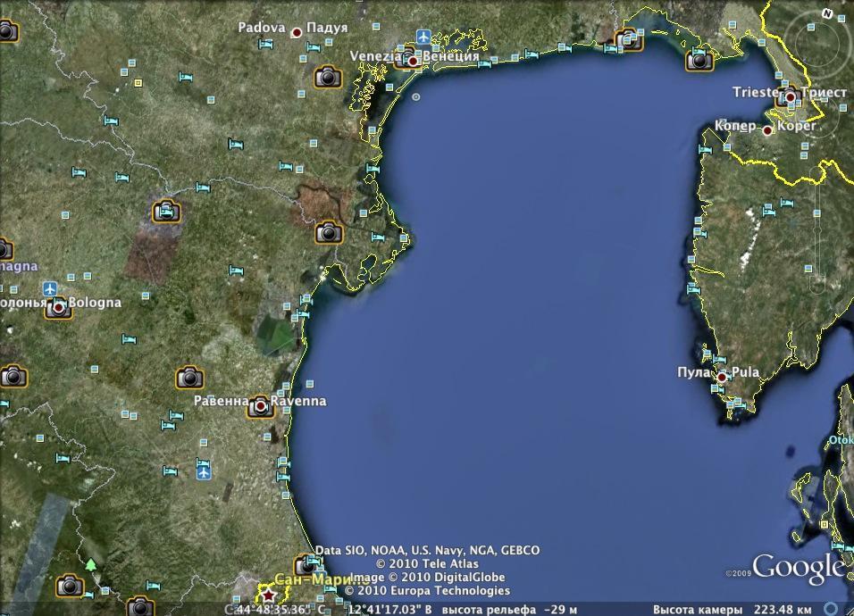This screenshot has width=854, height=616.
Task: Open the camera icon on the coast west of Trieste
Action: (x=699, y=60)
